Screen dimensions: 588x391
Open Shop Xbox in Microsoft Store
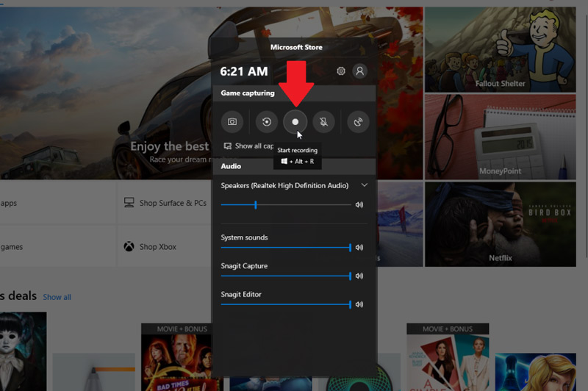click(165, 247)
